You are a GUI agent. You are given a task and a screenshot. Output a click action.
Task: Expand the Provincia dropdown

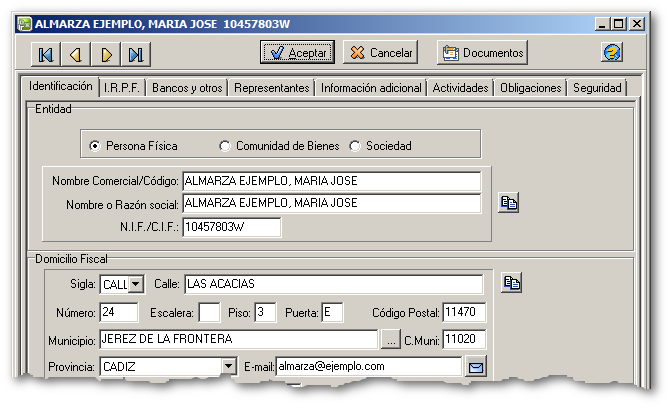tap(228, 367)
